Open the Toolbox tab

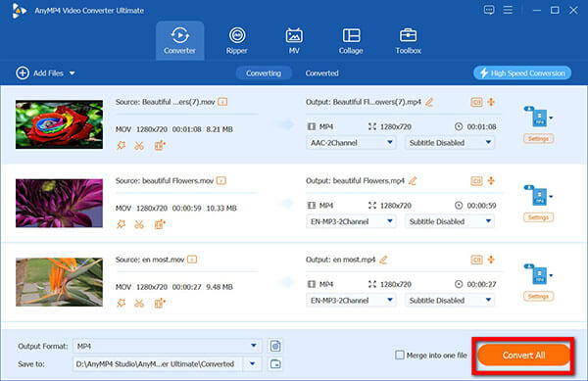pos(408,40)
